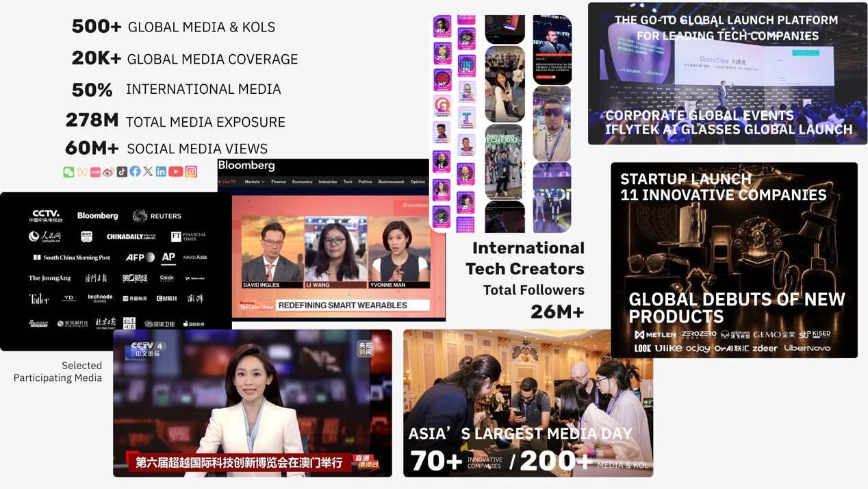Click '500+ GLOBAL MEDIA & KOLS' text
The image size is (868, 489).
[173, 27]
